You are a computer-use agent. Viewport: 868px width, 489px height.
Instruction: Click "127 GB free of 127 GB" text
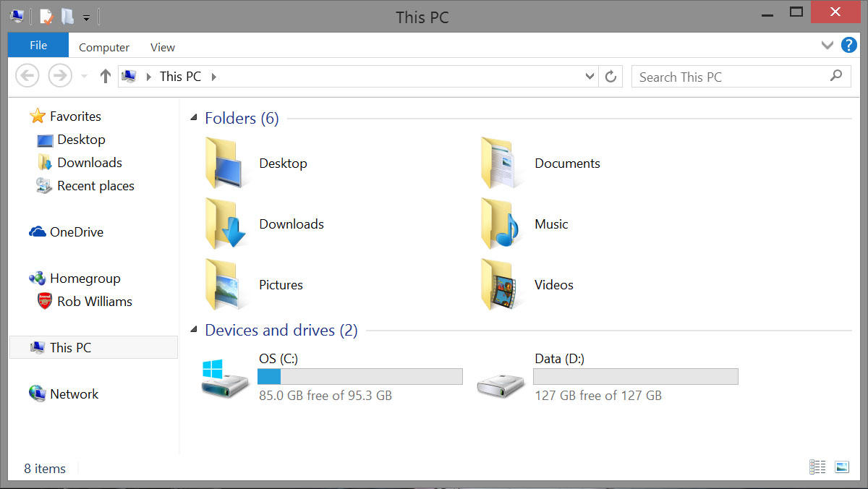(x=598, y=396)
